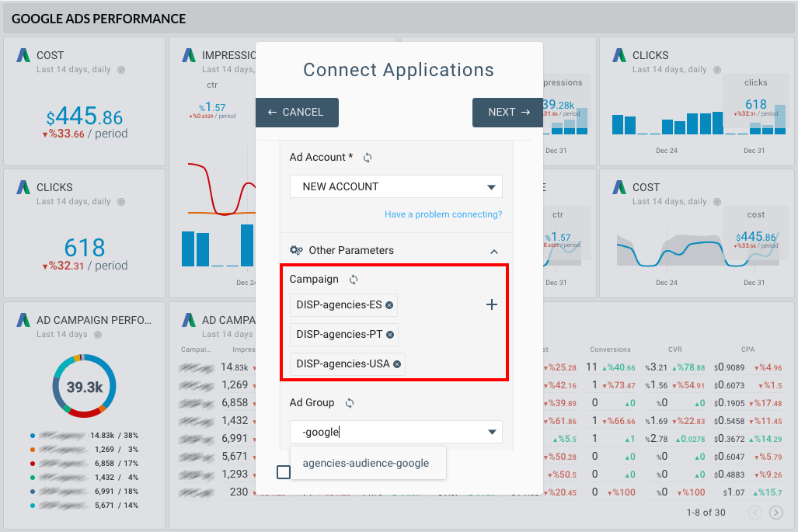798x532 pixels.
Task: Sort by Conversions column header
Action: (x=610, y=349)
